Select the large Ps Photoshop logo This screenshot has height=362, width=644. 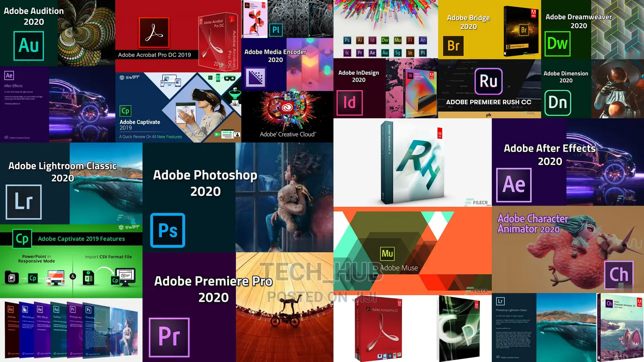pyautogui.click(x=167, y=230)
